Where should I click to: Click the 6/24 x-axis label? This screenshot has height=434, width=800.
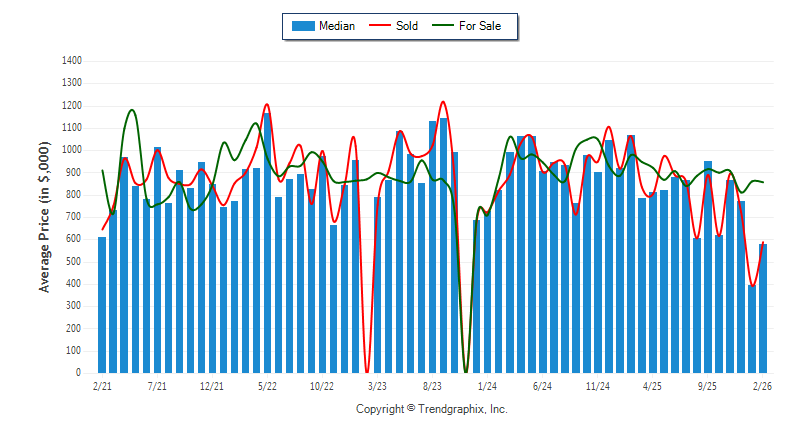pyautogui.click(x=543, y=385)
